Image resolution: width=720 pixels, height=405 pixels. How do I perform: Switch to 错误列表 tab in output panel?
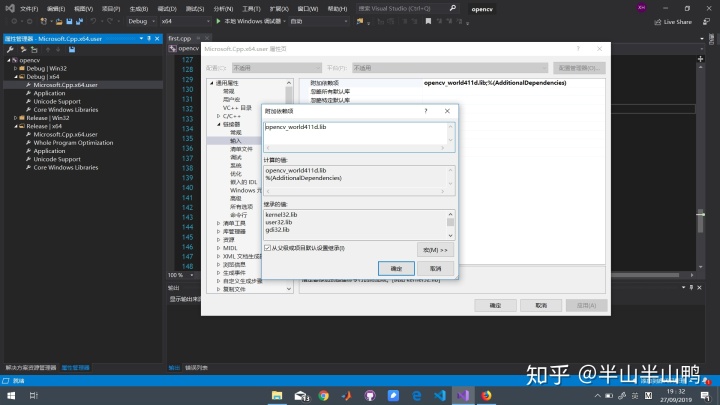pos(196,367)
